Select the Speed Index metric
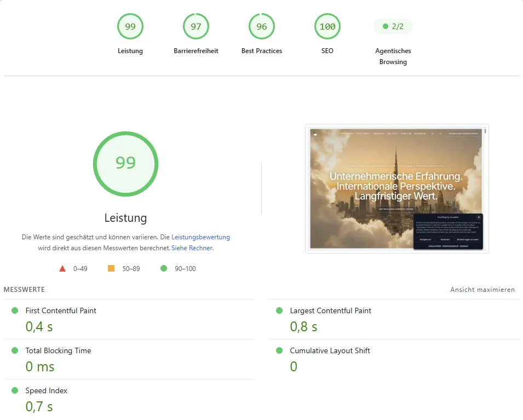The image size is (523, 420). 129,399
